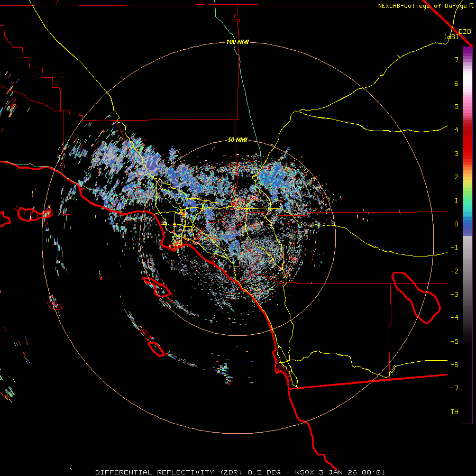This screenshot has height=476, width=476.
Task: Click the color scale value -4
Action: point(454,318)
